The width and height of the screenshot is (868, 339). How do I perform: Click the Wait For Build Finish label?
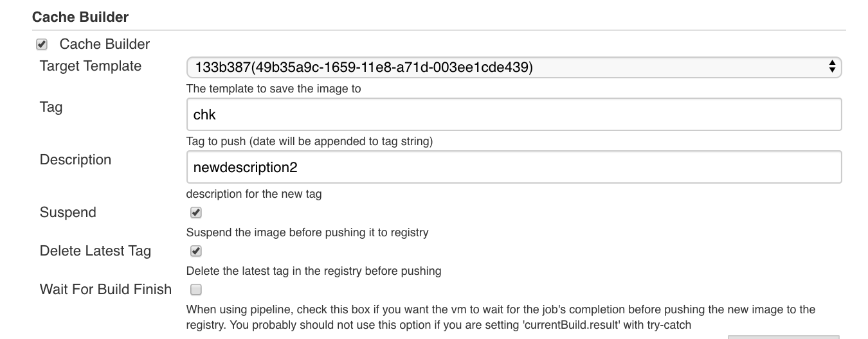[105, 290]
